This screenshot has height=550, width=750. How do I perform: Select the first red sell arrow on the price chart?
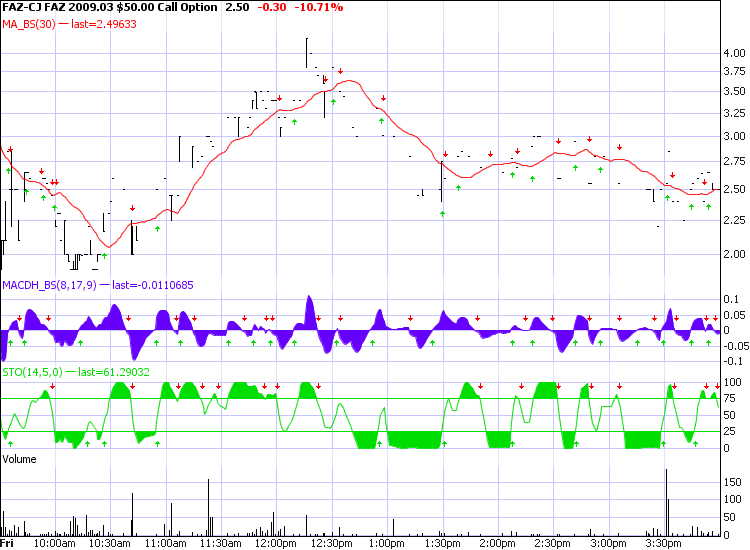tap(10, 150)
